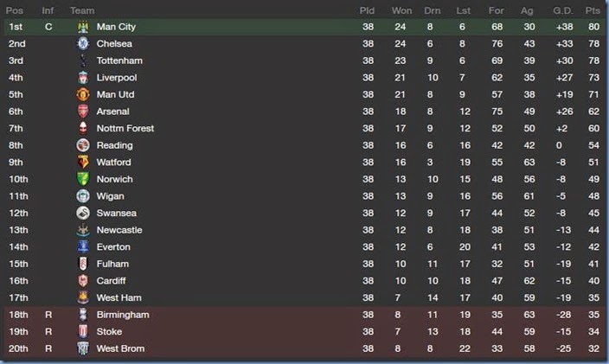Open the Reading team link

click(114, 145)
